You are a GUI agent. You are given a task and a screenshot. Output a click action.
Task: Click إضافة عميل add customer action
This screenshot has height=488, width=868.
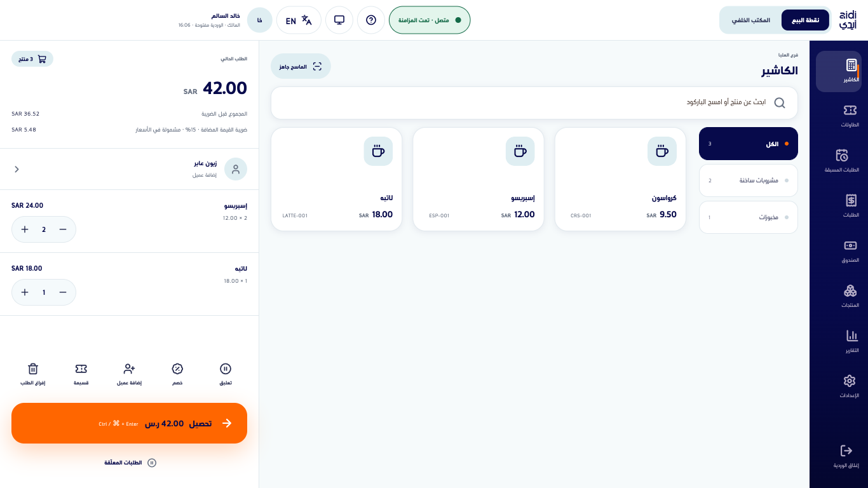coord(129,374)
